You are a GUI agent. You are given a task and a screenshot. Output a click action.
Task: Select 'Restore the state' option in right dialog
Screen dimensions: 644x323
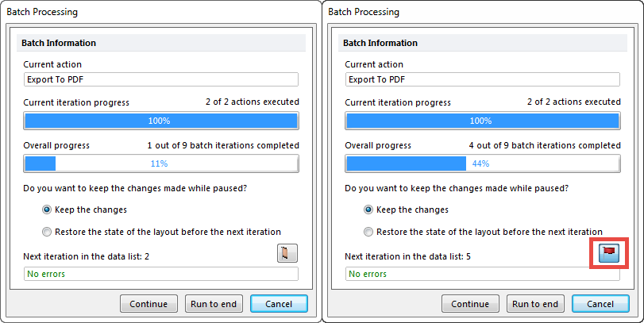369,232
